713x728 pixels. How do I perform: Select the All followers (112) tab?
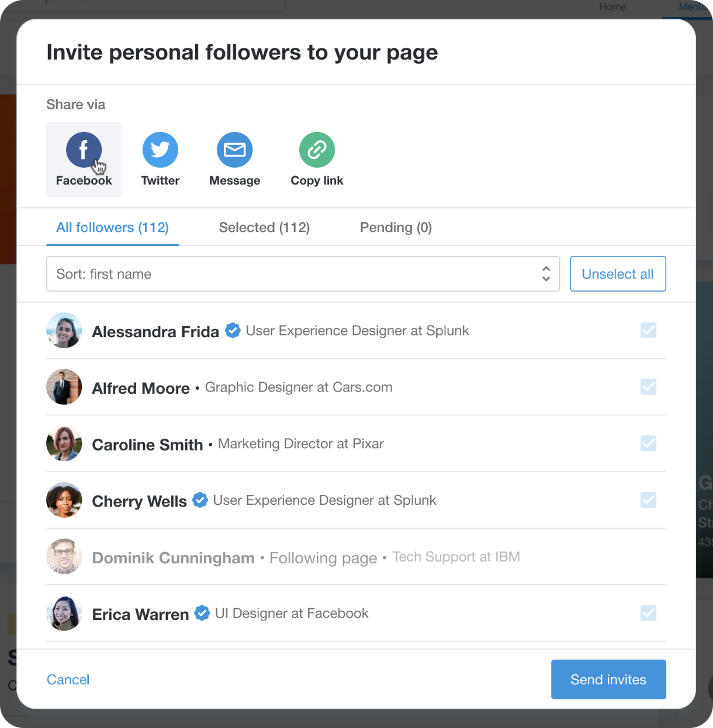(x=112, y=227)
